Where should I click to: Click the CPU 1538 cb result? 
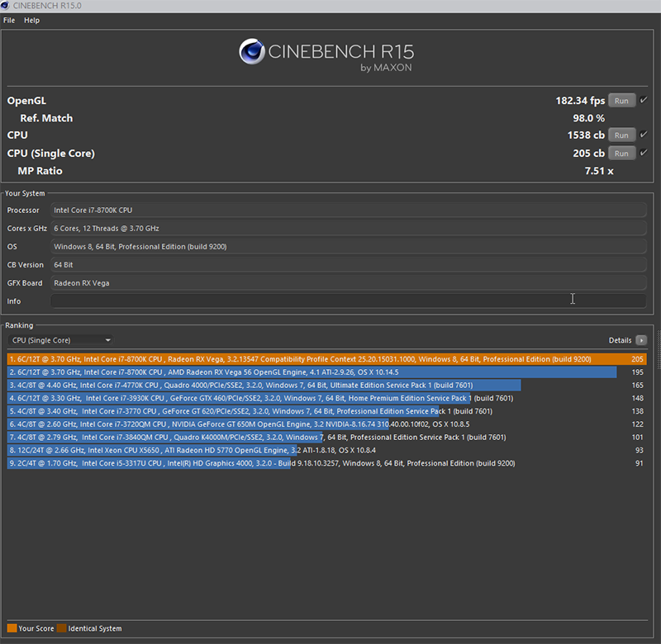point(586,135)
